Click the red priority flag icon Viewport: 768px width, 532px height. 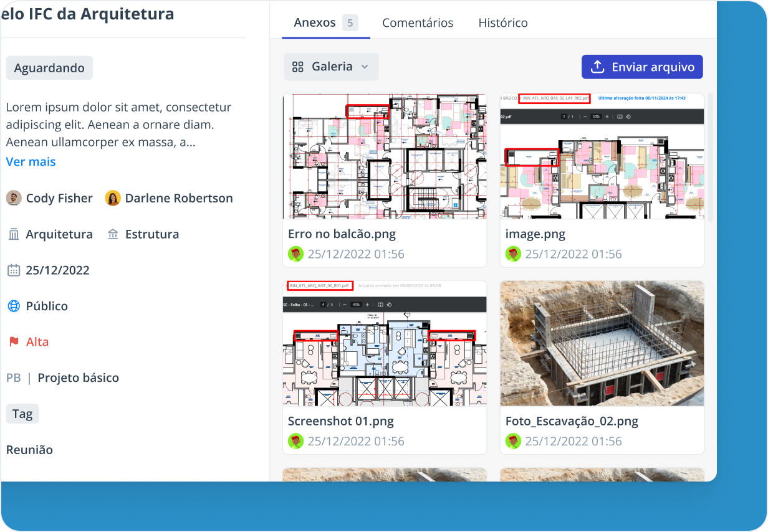pyautogui.click(x=14, y=342)
